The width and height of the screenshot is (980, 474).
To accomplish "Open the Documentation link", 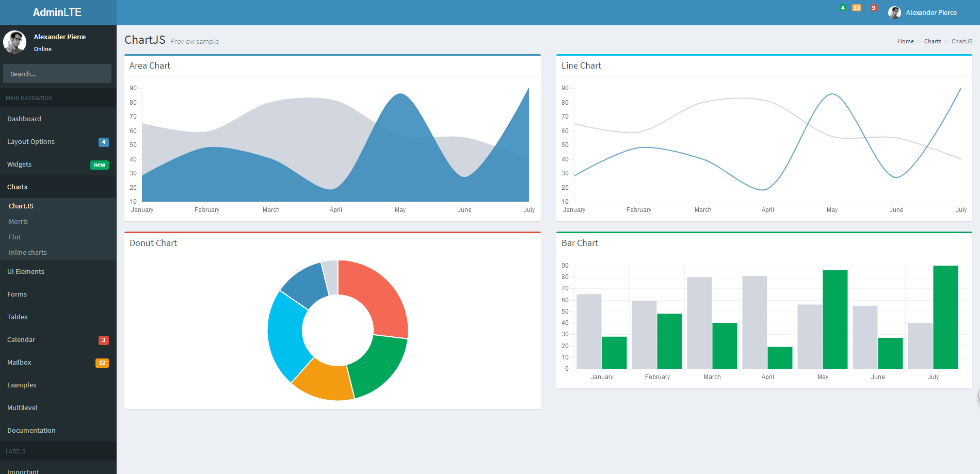I will tap(58, 430).
